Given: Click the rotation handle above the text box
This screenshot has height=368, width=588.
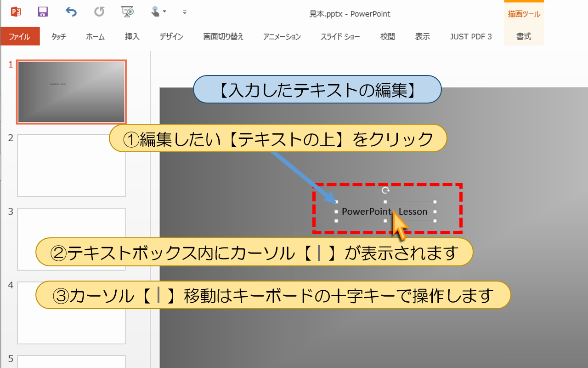Looking at the screenshot, I should (x=385, y=190).
